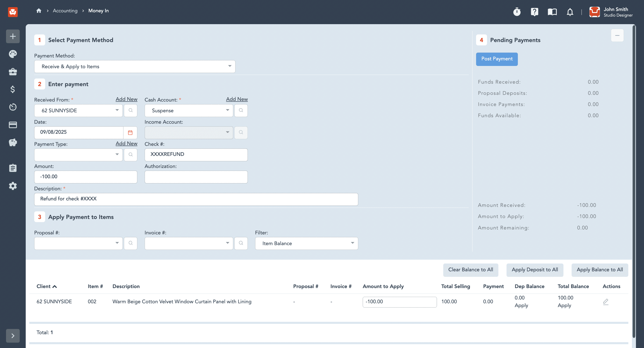Click the Amount input field
Viewport: 644px width, 348px height.
(x=86, y=177)
